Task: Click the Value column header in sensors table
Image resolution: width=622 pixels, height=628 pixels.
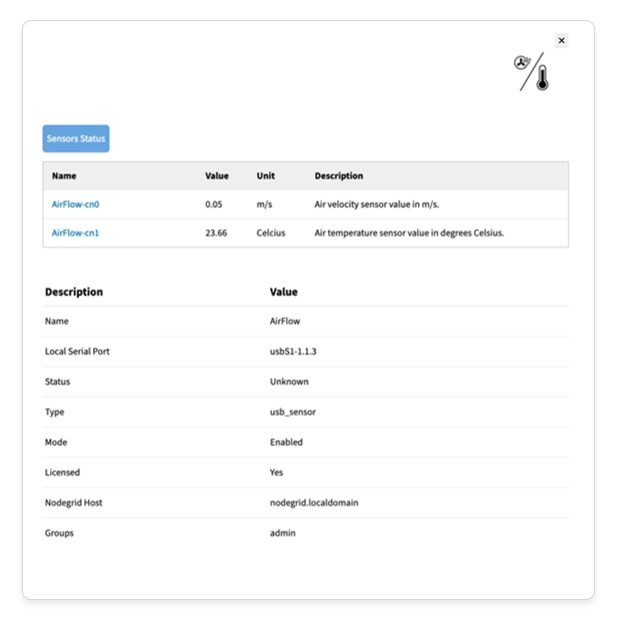Action: 217,176
